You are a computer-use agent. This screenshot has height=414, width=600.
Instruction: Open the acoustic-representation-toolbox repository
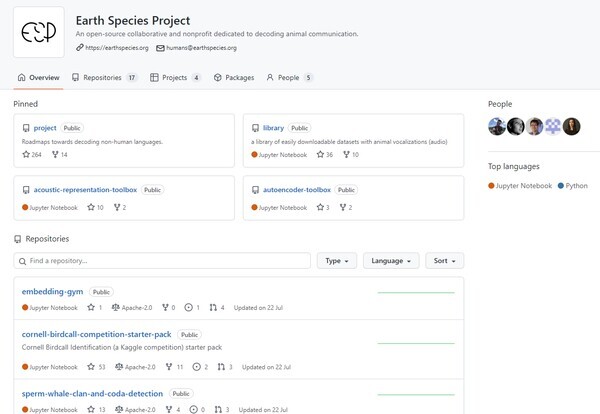pyautogui.click(x=85, y=189)
